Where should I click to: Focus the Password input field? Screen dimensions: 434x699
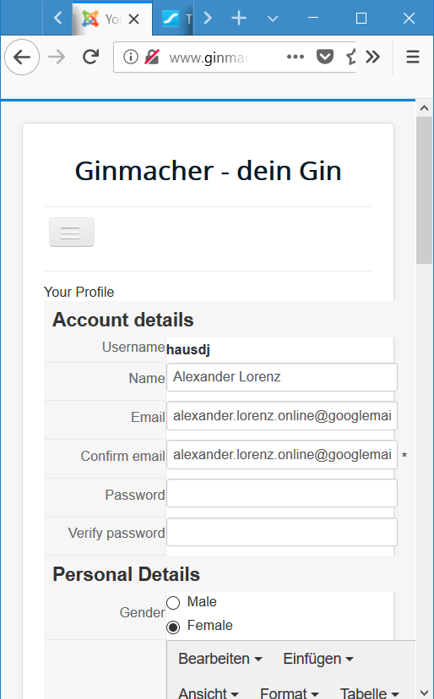pos(282,493)
